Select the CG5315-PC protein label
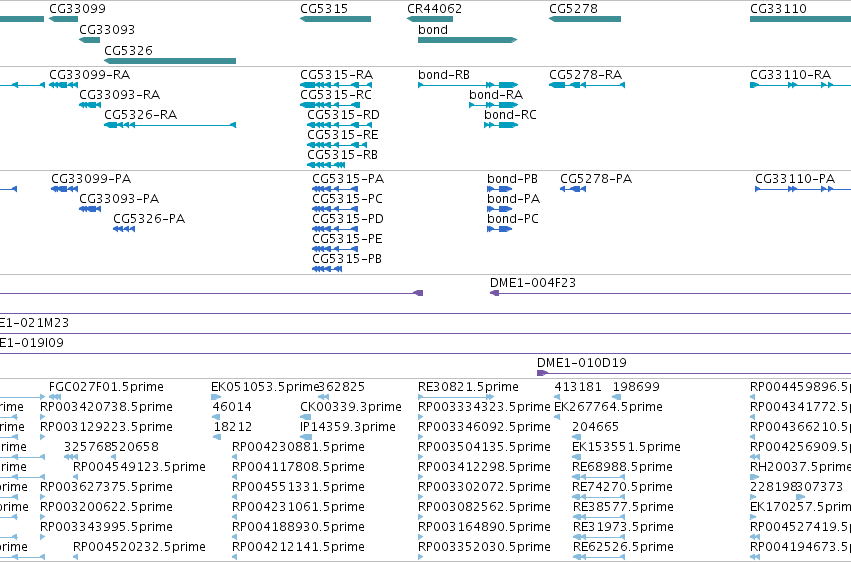This screenshot has height=562, width=851. [x=347, y=199]
